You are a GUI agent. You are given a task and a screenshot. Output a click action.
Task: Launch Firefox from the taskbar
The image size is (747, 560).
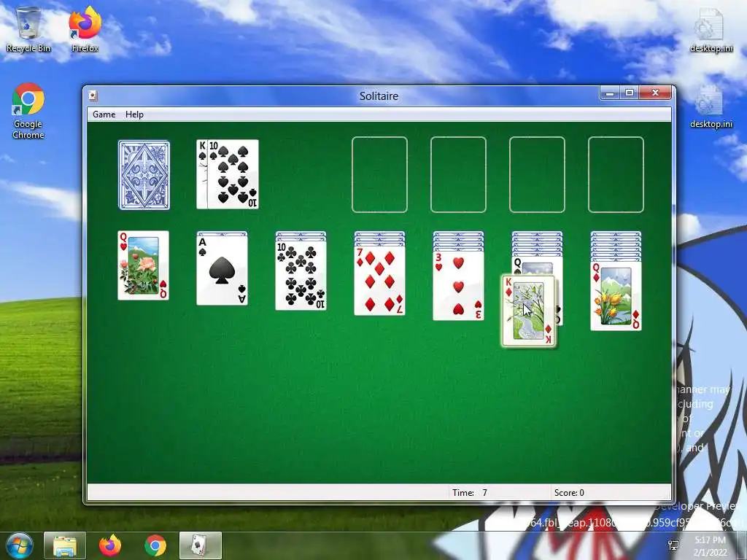pyautogui.click(x=110, y=545)
